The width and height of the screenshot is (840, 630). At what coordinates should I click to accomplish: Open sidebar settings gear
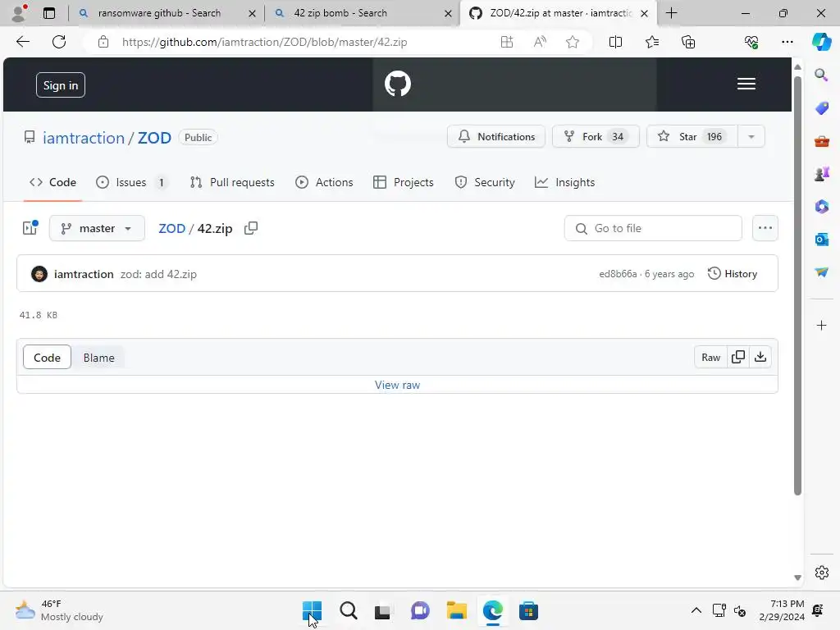[822, 573]
